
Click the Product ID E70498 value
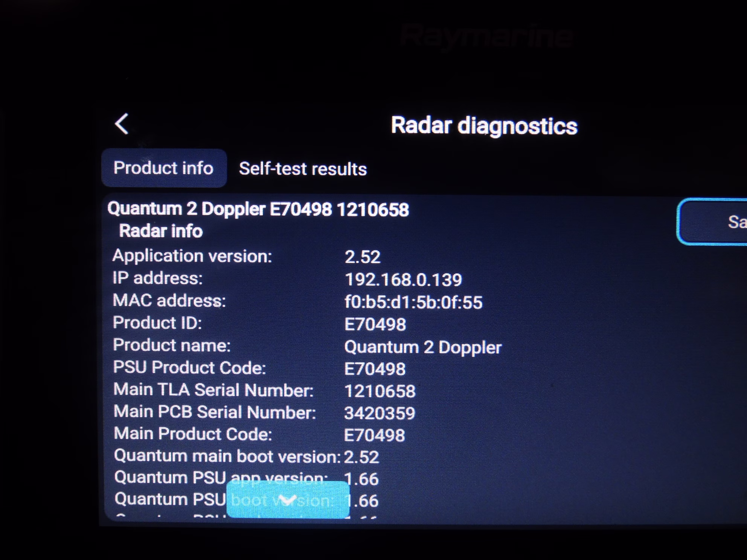click(x=375, y=324)
